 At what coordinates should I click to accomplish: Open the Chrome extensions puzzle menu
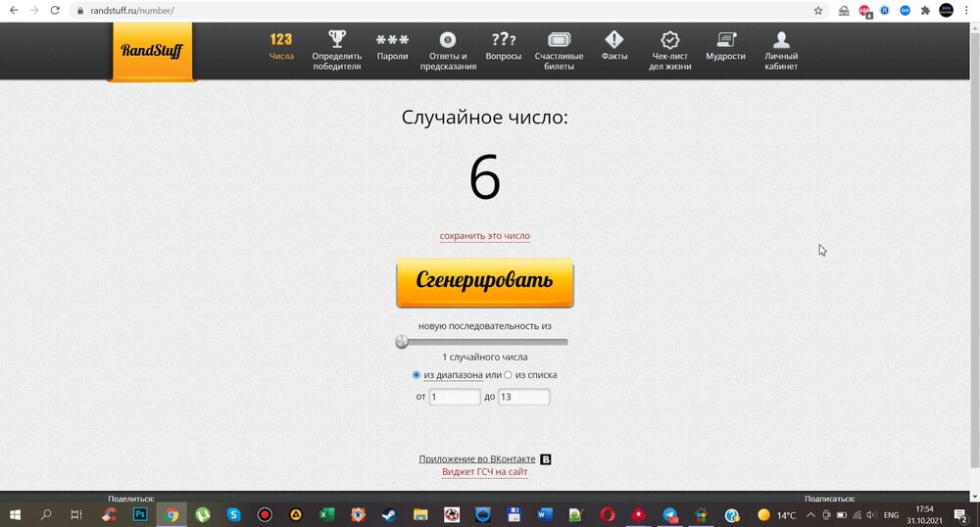click(925, 11)
